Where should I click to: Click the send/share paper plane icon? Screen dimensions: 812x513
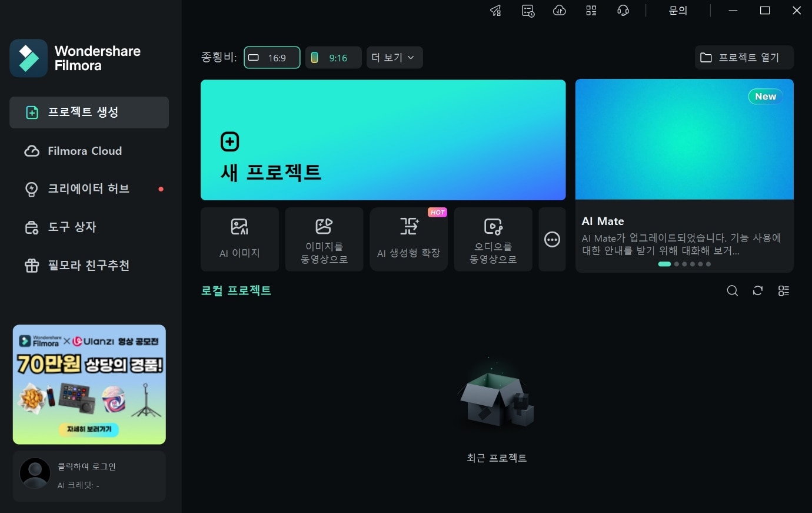pos(496,11)
